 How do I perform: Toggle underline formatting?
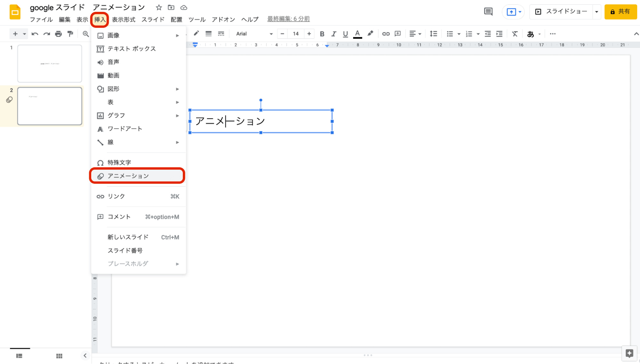(345, 34)
